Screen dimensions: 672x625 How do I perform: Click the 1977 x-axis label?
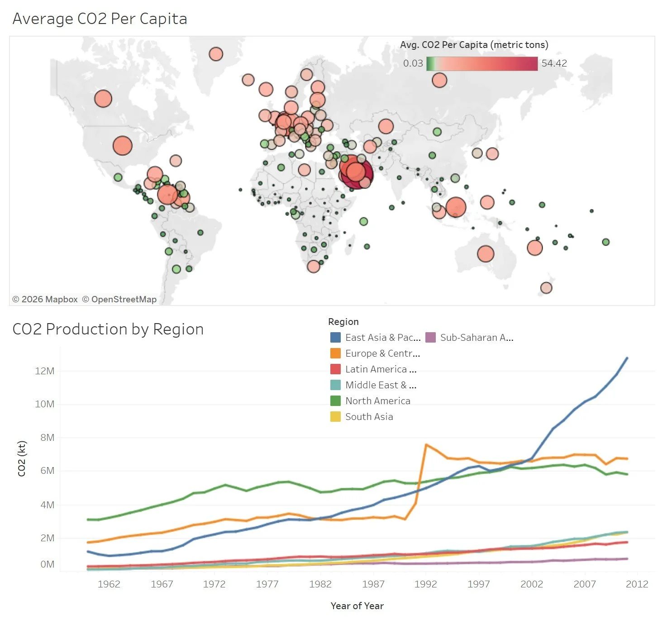pos(267,584)
